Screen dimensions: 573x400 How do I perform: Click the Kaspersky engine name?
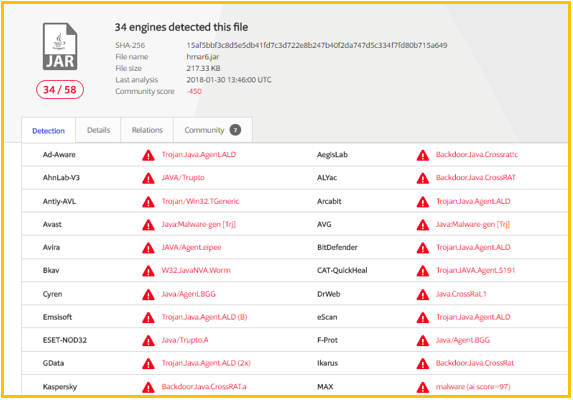point(60,387)
